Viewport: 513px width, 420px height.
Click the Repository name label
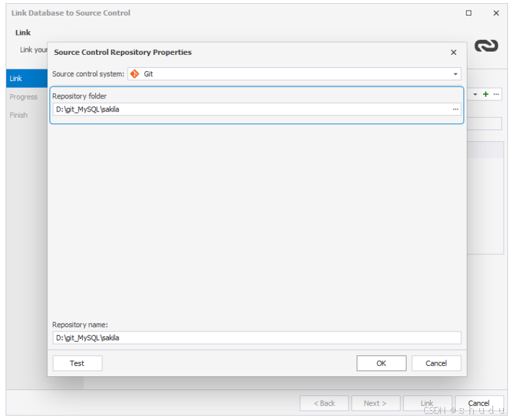click(x=80, y=325)
